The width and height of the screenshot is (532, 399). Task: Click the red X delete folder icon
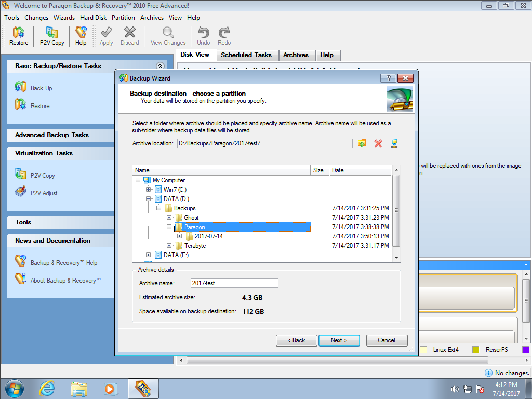378,143
